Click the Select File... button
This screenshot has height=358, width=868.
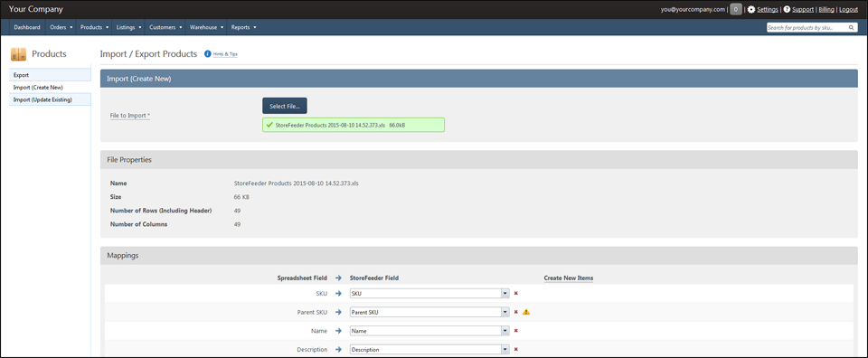(285, 106)
